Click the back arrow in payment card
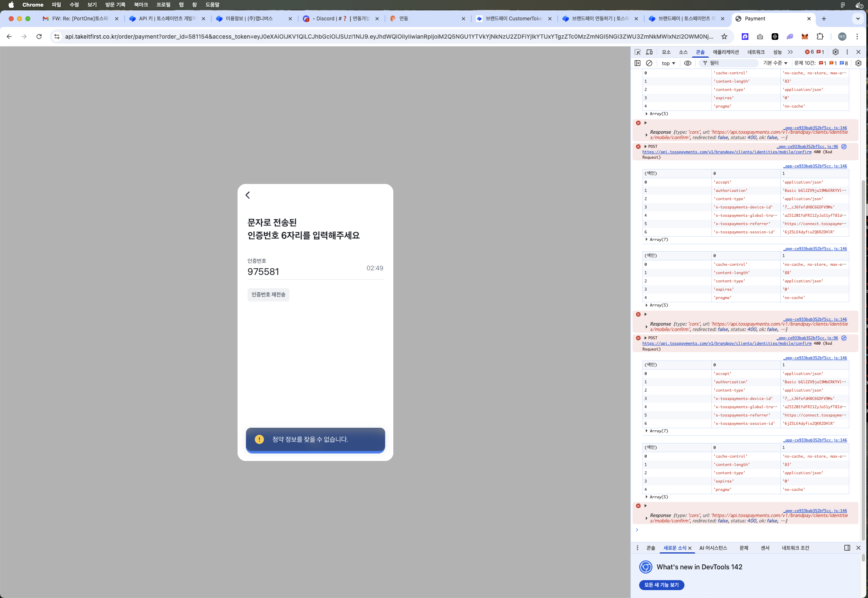The image size is (868, 598). (248, 195)
